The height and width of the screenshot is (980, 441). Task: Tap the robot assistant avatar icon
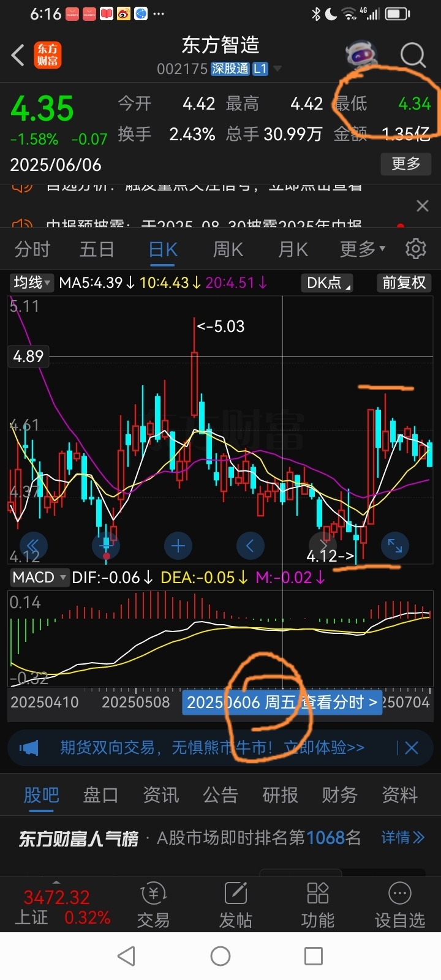(361, 55)
